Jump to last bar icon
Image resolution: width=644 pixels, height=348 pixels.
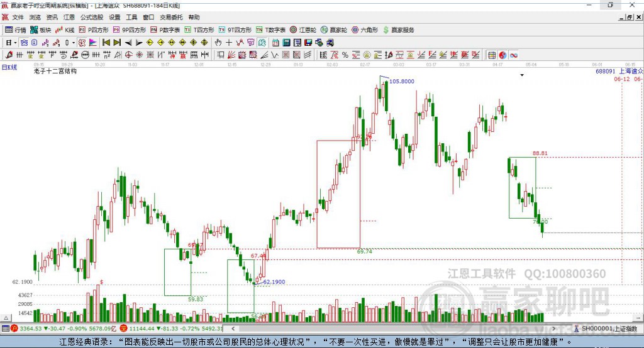[x=117, y=43]
